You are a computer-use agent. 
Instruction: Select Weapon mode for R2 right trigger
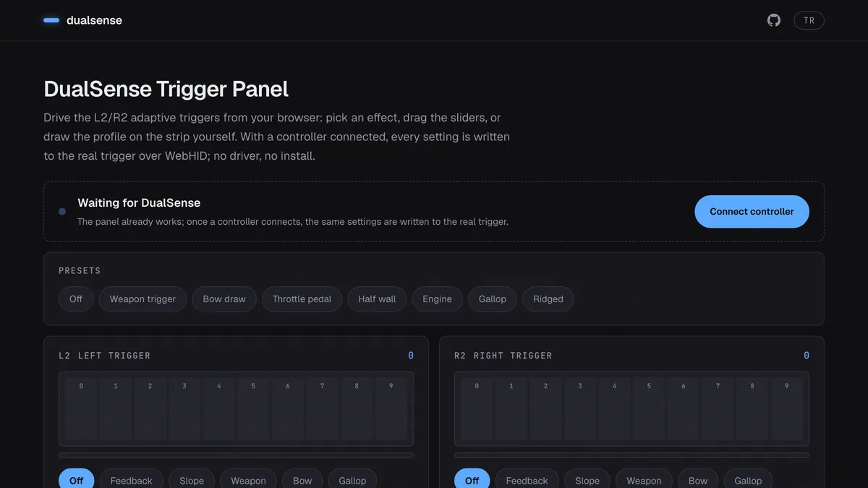pos(644,479)
